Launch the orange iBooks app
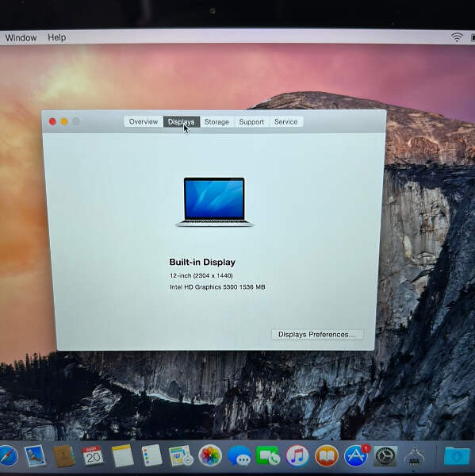The image size is (475, 476). (x=327, y=455)
